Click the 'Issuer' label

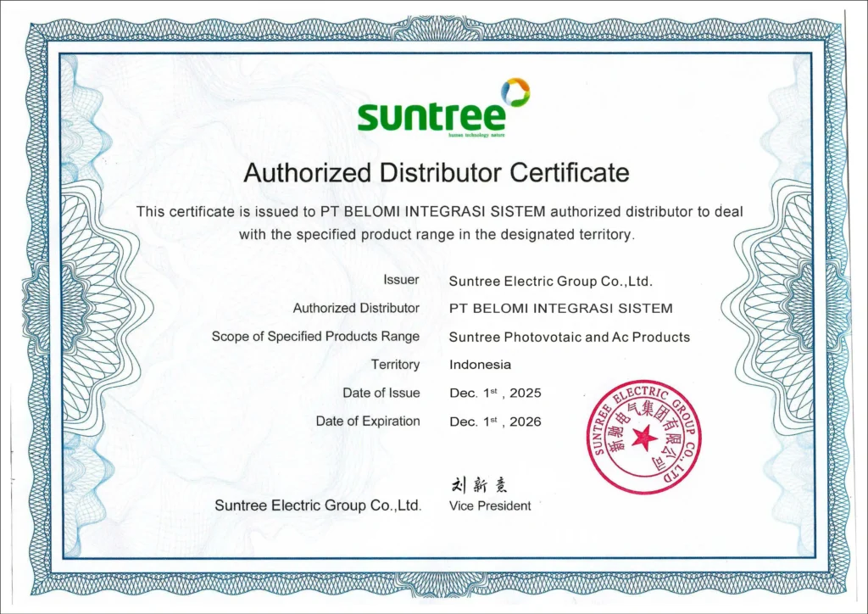[x=401, y=280]
